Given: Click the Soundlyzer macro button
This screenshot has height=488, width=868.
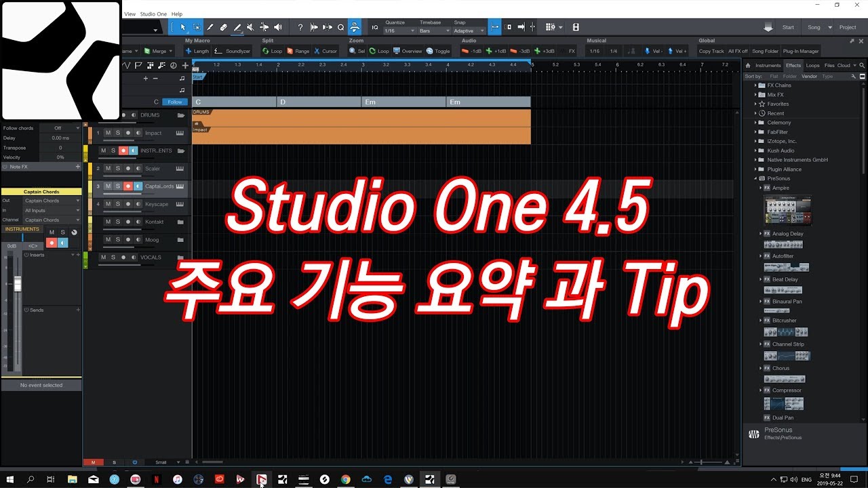Looking at the screenshot, I should 233,51.
